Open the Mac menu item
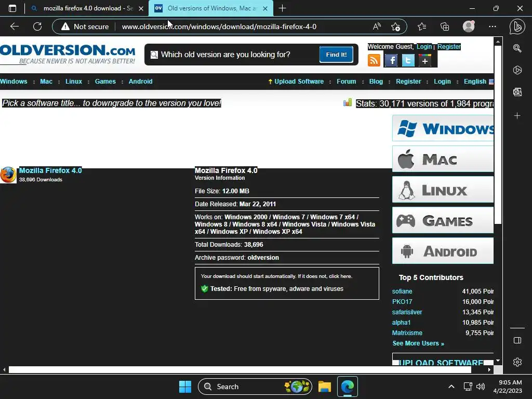Viewport: 532px width, 399px height. point(46,82)
